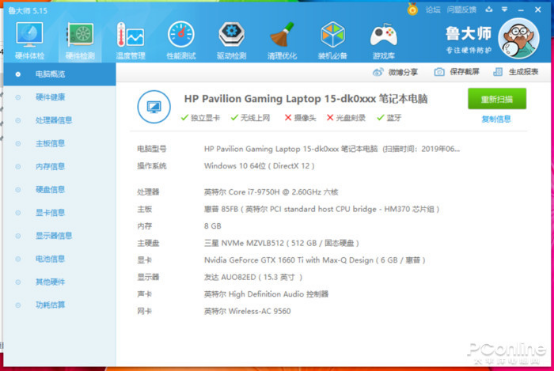Select 硬盘信息 sidebar item

point(50,190)
